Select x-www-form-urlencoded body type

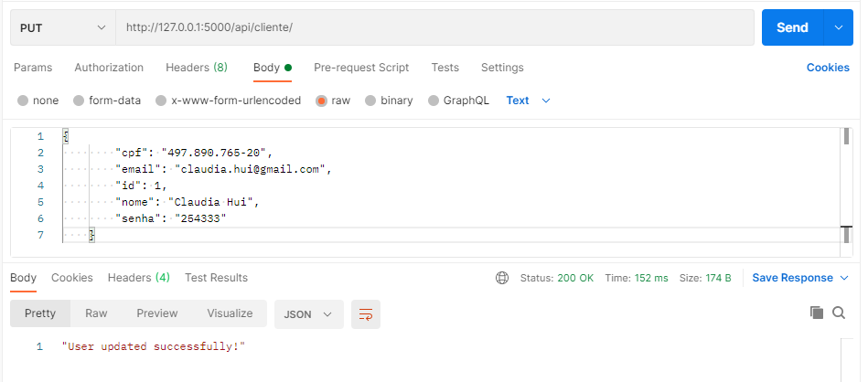(228, 101)
